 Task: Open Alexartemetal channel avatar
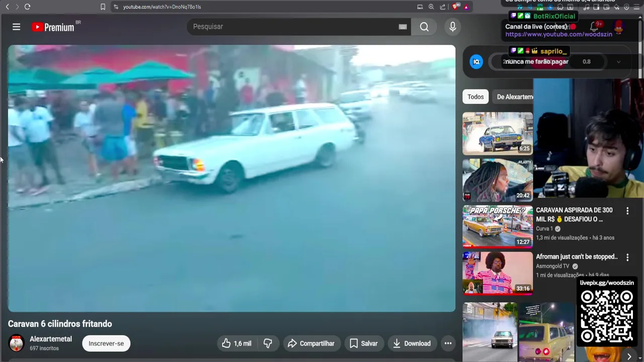click(x=17, y=343)
